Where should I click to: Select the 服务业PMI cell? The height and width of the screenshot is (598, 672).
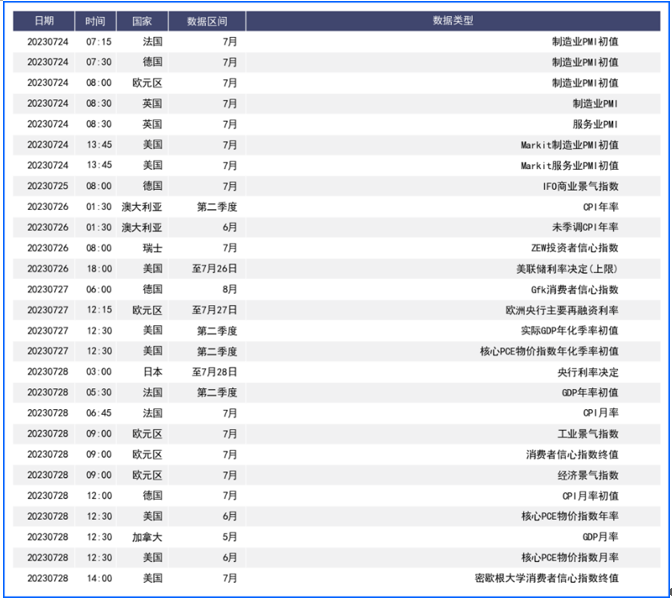pos(595,124)
